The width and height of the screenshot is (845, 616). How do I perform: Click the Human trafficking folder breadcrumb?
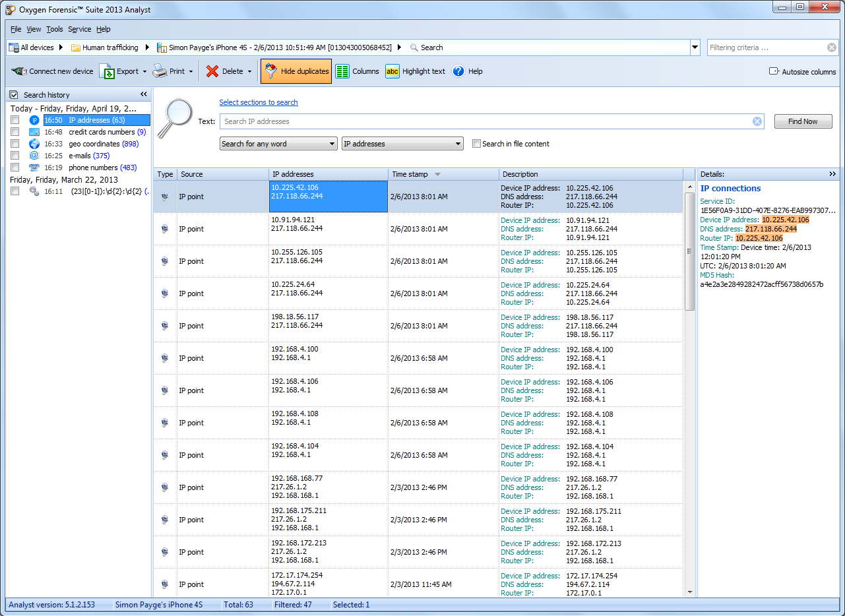(x=105, y=47)
